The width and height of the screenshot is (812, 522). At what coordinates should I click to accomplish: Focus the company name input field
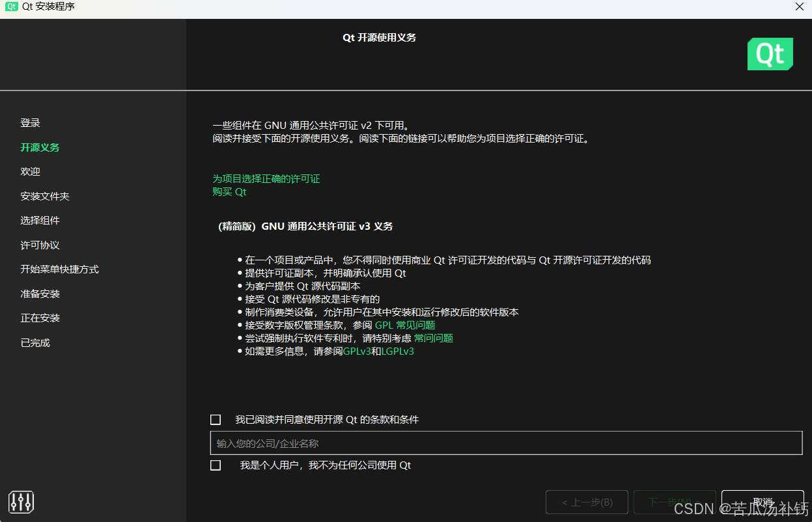pos(506,443)
